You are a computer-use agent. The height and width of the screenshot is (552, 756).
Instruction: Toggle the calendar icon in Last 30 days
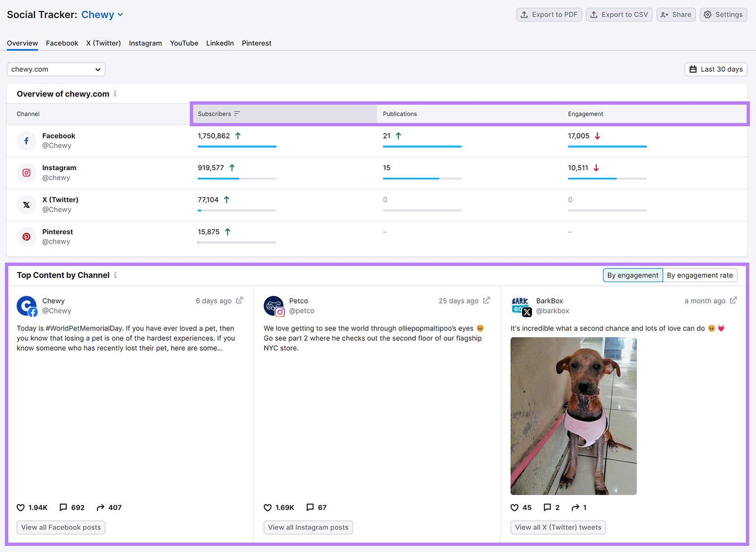(693, 69)
